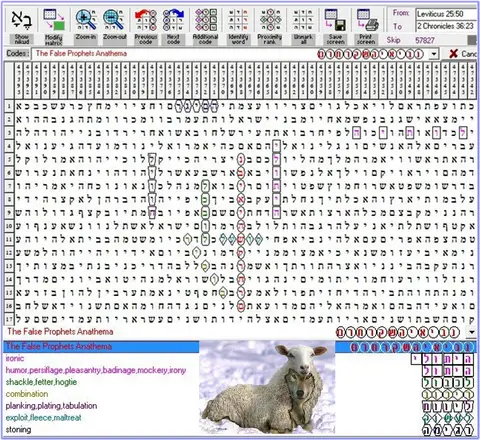Click the Additional code icon

205,20
